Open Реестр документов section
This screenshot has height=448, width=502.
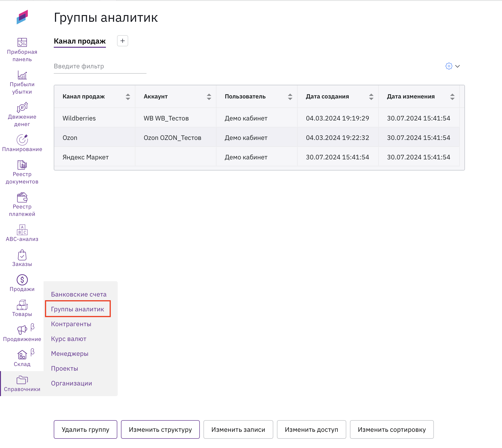22,172
